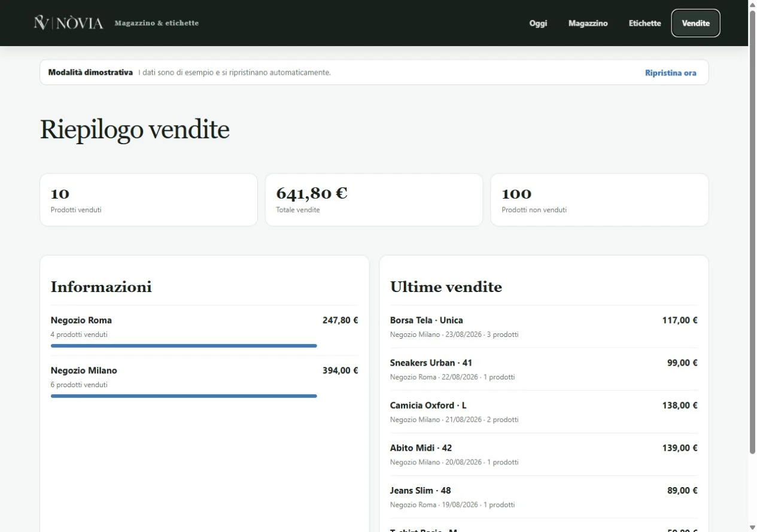
Task: Click the NÒVIA logo
Action: (68, 23)
